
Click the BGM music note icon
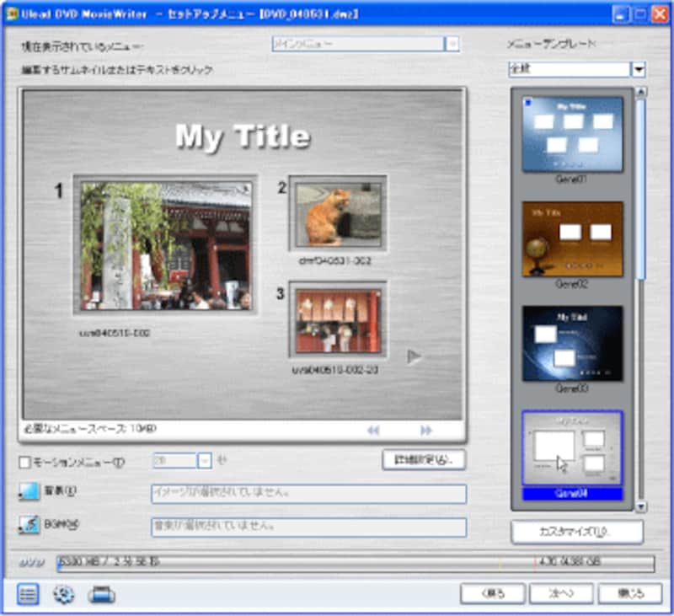point(29,526)
